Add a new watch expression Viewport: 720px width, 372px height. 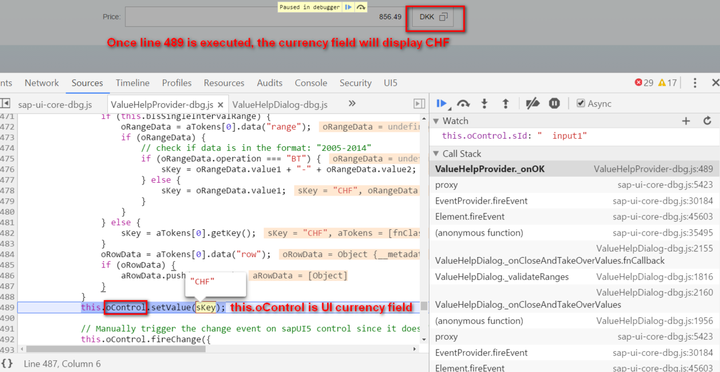[x=686, y=121]
